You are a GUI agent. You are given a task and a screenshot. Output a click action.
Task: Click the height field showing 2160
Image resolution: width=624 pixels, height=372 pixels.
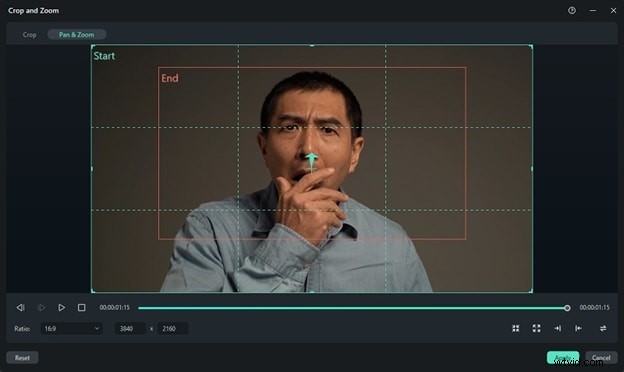(x=173, y=329)
